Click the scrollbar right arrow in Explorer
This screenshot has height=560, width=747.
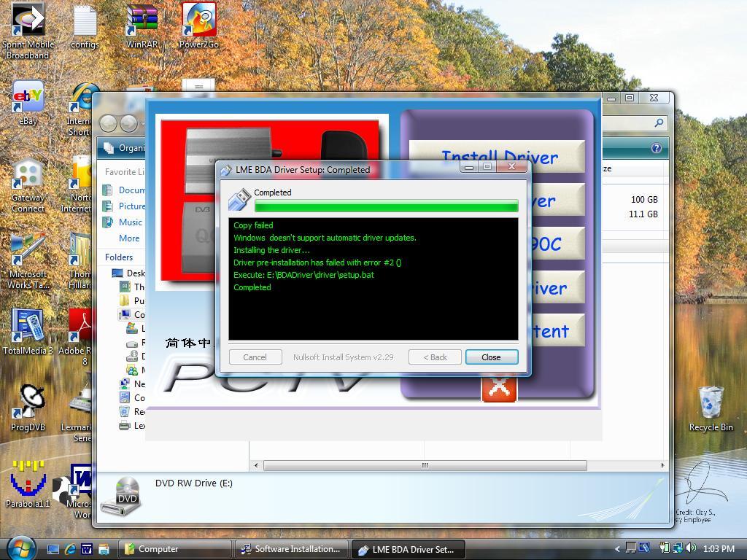pos(662,465)
